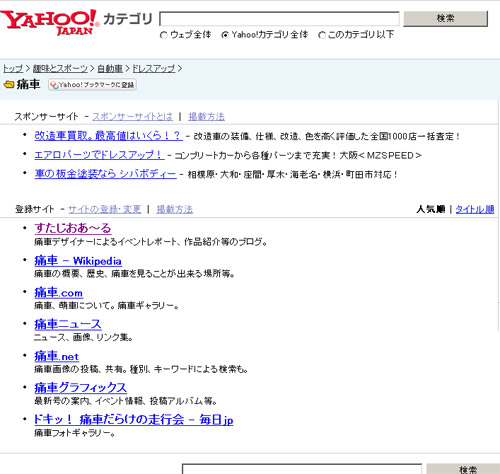Image resolution: width=500 pixels, height=474 pixels.
Task: Open the 痛車.net link
Action: 56,356
